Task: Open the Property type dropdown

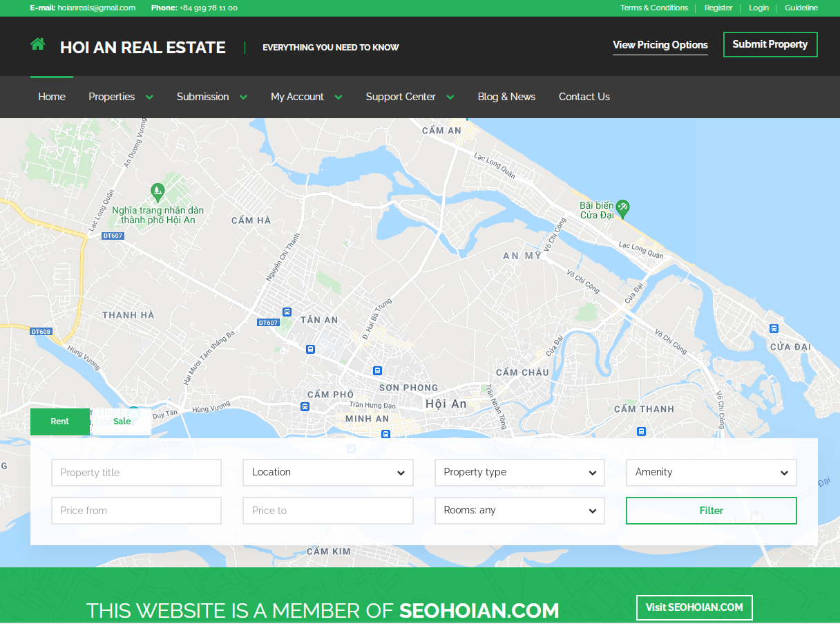Action: pos(519,472)
